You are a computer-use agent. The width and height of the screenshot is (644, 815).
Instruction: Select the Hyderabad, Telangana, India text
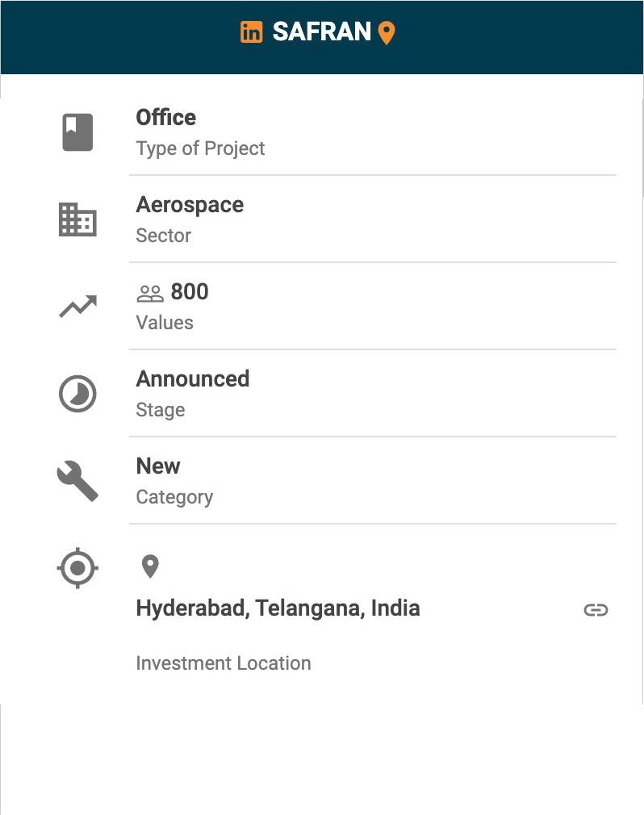pyautogui.click(x=278, y=608)
